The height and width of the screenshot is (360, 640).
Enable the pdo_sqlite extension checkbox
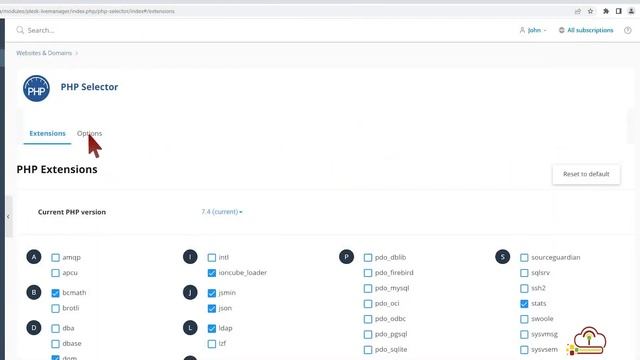(368, 350)
